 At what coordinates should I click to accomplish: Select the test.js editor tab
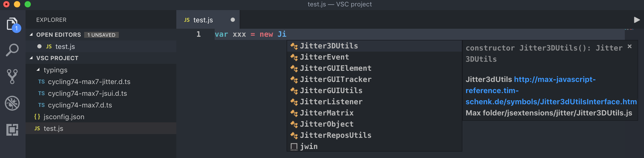pos(208,20)
